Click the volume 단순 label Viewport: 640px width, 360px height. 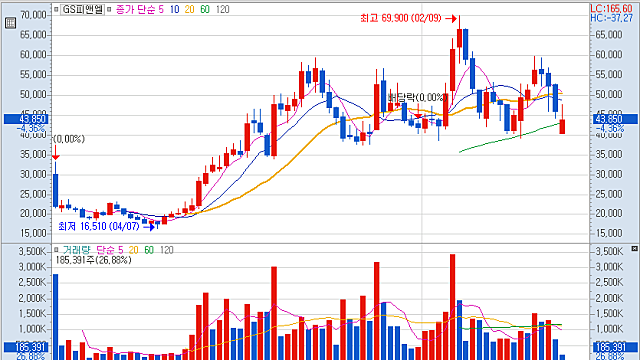[105, 250]
